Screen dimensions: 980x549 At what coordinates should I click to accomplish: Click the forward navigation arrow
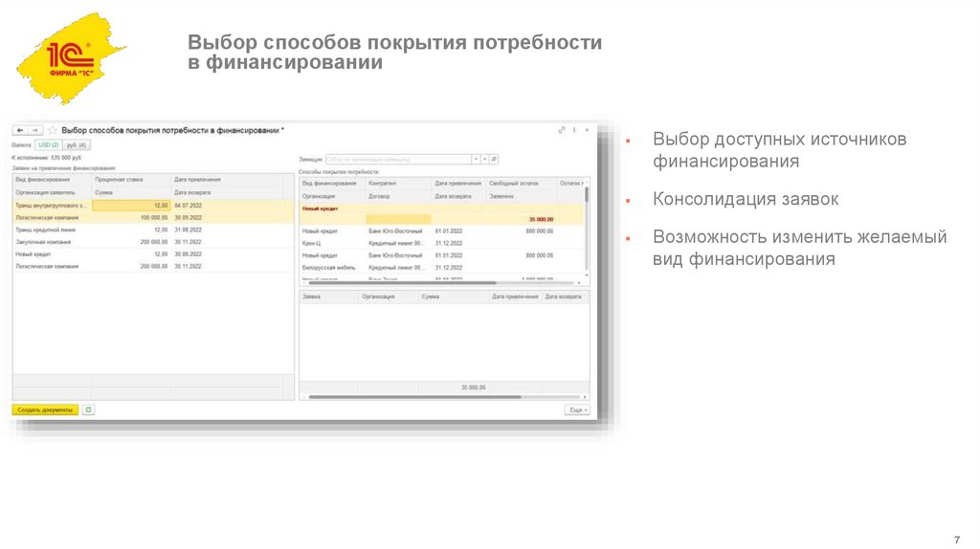[x=35, y=130]
